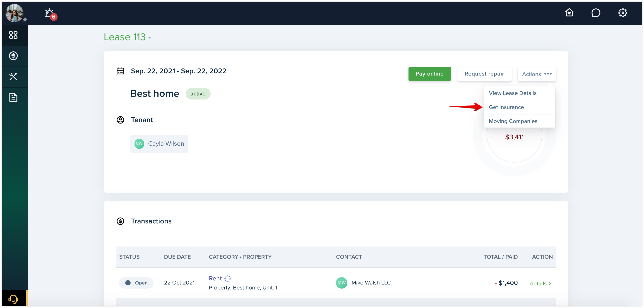Click the ACTION column header
Viewport: 644px width, 308px height.
[x=542, y=257]
